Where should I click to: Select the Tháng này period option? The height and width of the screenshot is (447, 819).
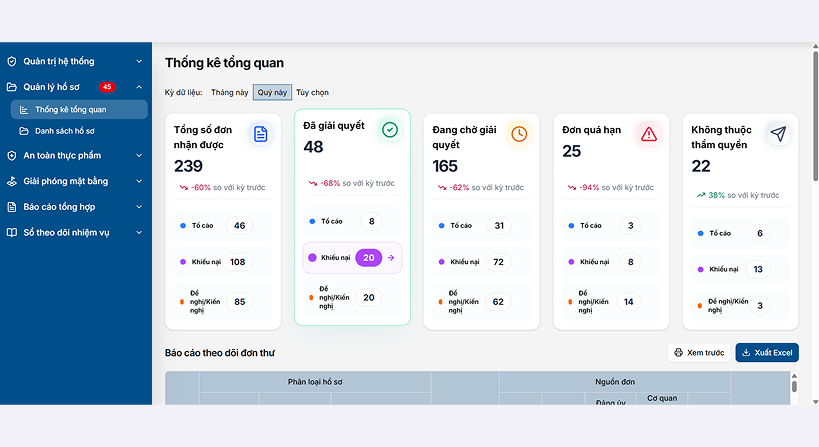[229, 92]
